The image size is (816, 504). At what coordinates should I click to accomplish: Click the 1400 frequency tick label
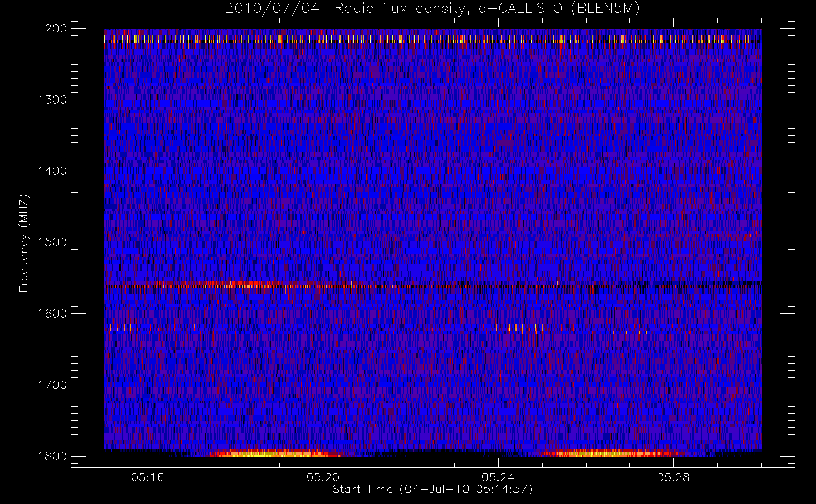(52, 171)
